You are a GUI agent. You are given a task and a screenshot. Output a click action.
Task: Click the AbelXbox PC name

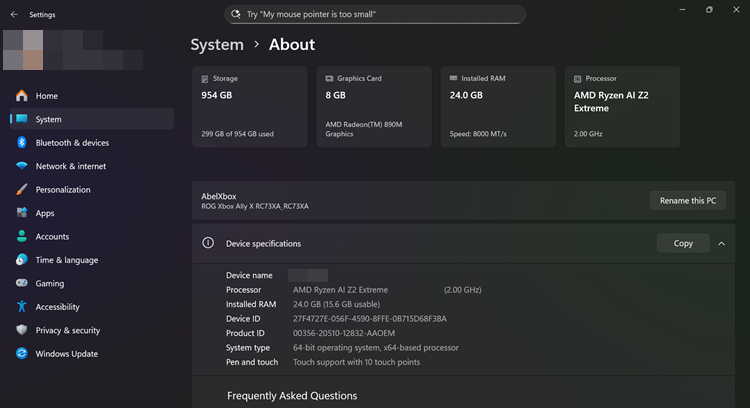(219, 196)
